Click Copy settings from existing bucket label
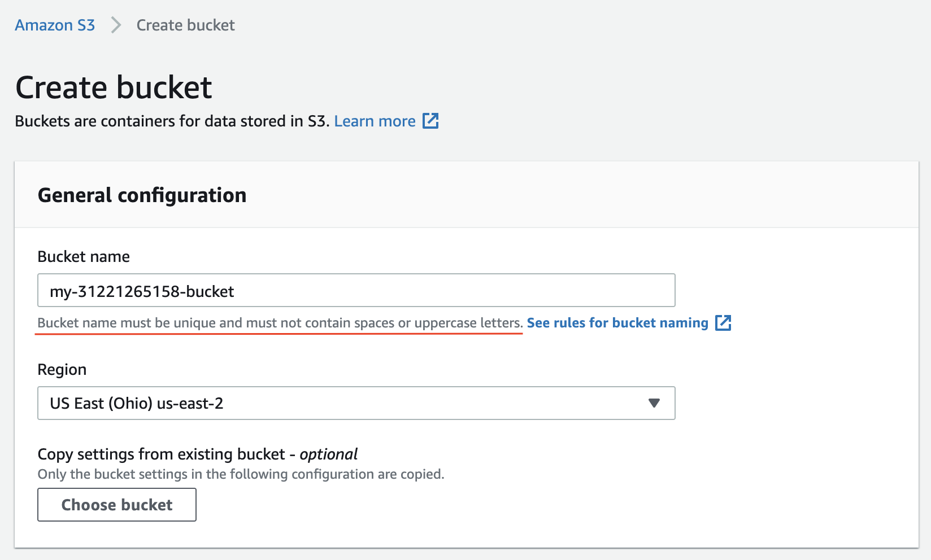 (198, 454)
